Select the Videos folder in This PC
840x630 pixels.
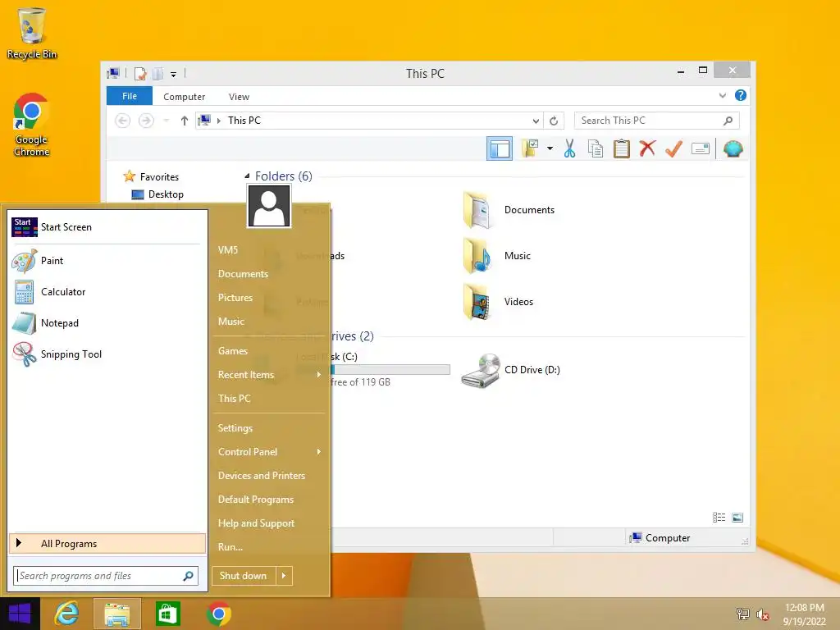[498, 302]
